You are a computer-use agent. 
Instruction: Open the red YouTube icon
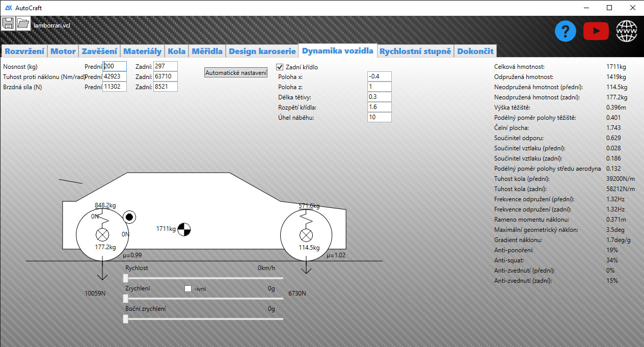[596, 32]
